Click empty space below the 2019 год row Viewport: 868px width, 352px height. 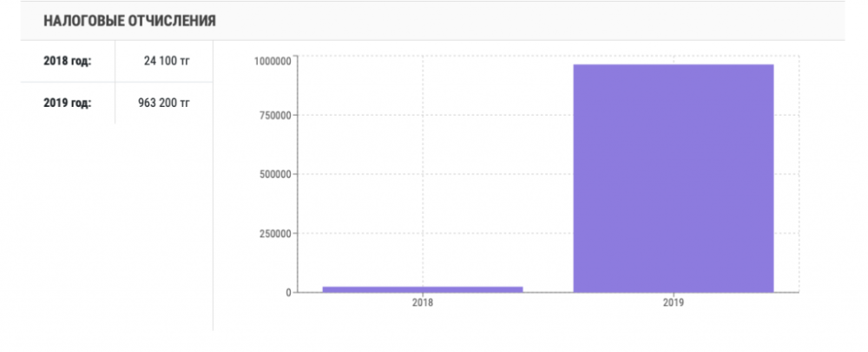pyautogui.click(x=104, y=226)
